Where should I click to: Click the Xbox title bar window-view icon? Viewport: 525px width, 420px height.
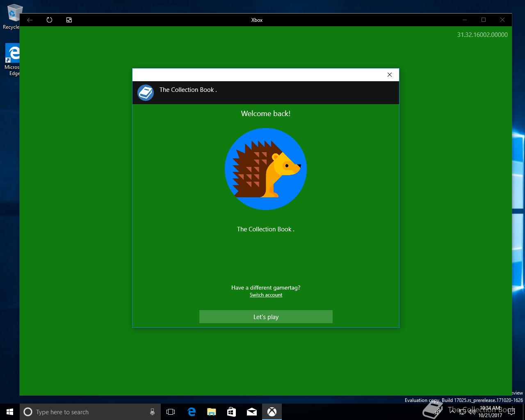point(69,20)
